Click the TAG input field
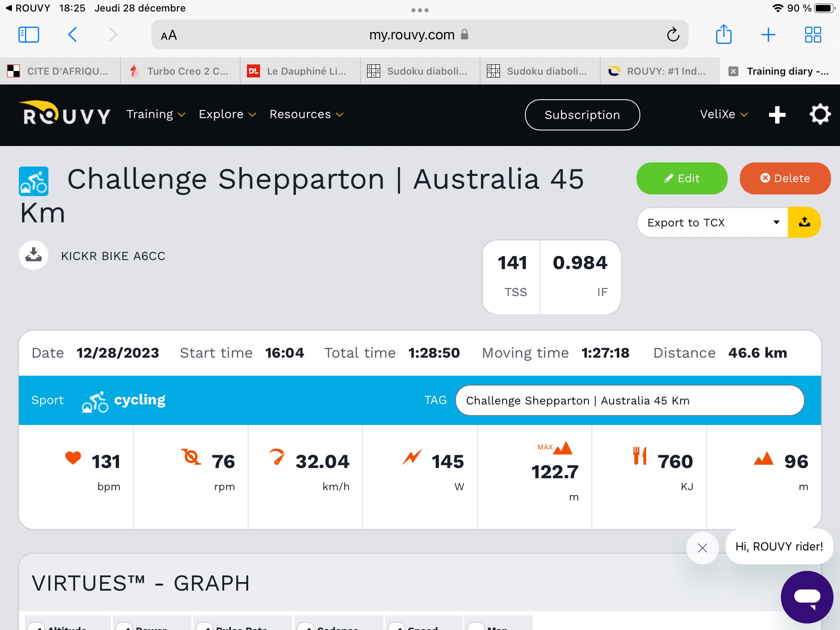Image resolution: width=840 pixels, height=630 pixels. click(x=630, y=400)
